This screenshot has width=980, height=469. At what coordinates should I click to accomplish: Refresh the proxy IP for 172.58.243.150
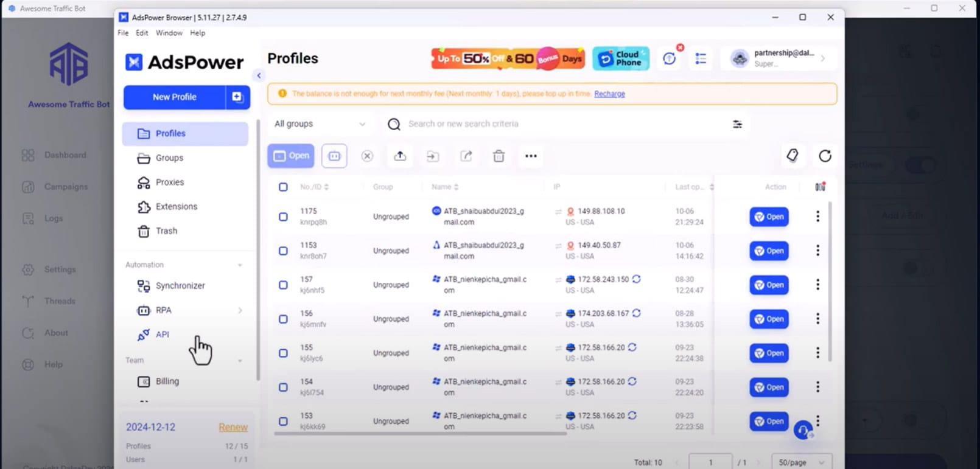(x=636, y=279)
